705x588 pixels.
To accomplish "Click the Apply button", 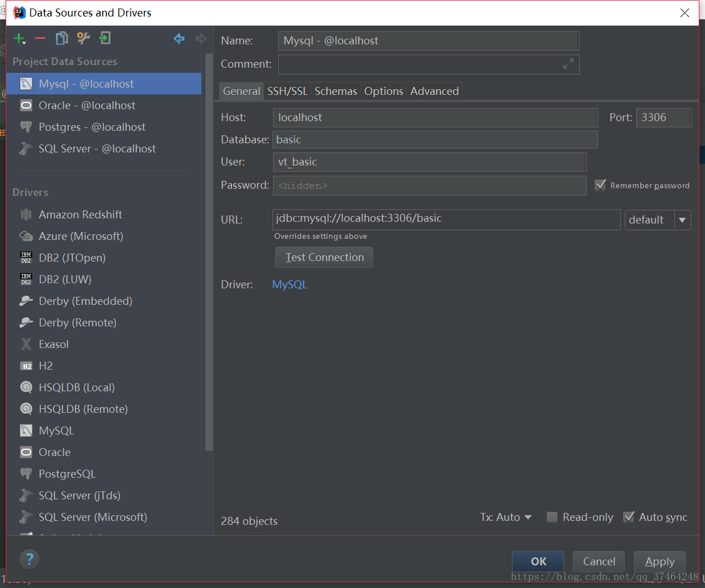I will pyautogui.click(x=659, y=561).
